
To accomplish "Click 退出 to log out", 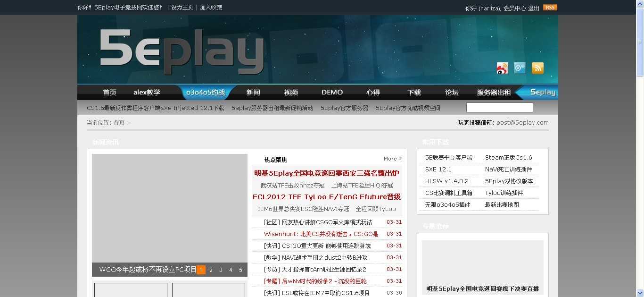I will pyautogui.click(x=533, y=8).
